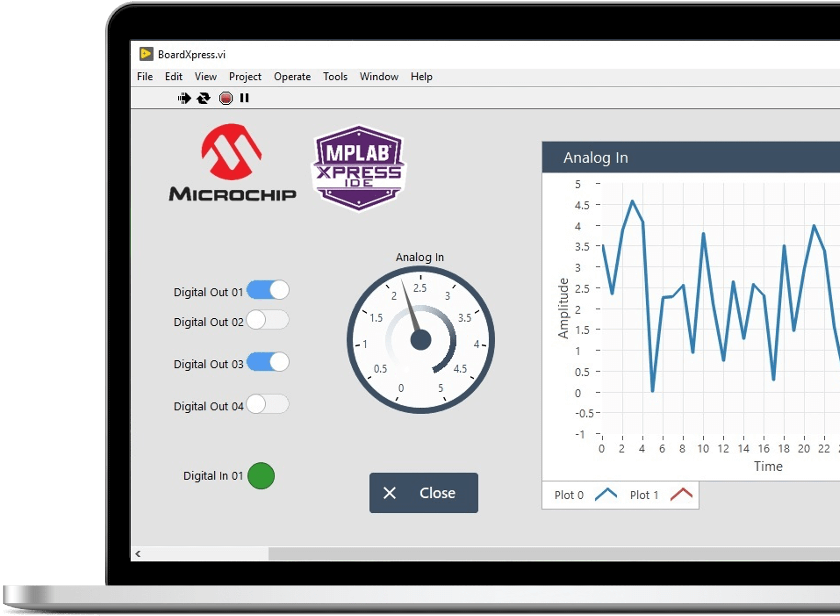Click the Digital In 01 green LED
Viewport: 840px width, 616px height.
261,476
